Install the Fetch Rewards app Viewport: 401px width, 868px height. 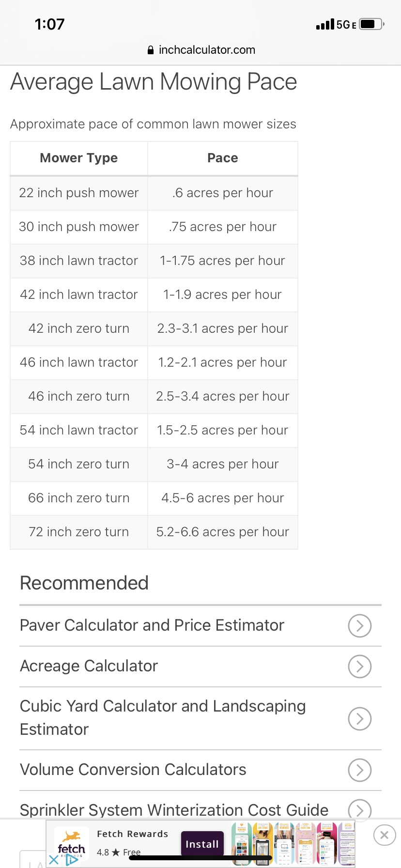point(202,844)
